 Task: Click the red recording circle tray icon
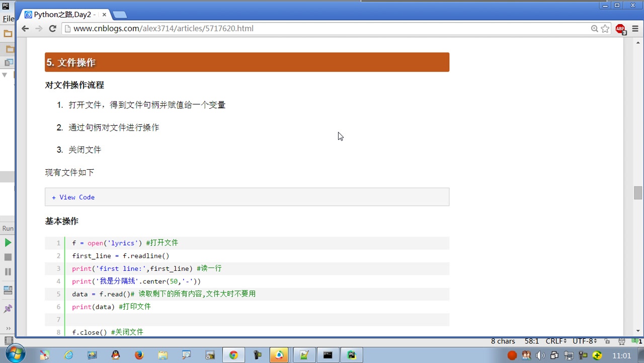(x=512, y=355)
